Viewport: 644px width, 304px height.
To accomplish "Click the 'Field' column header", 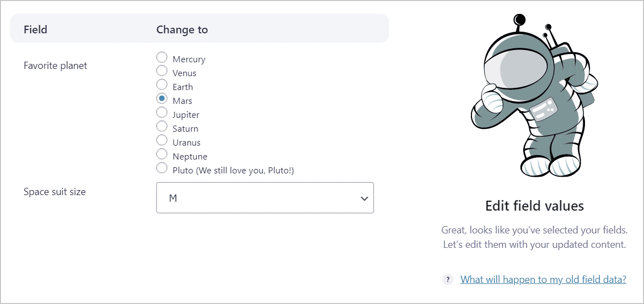I will coord(35,29).
